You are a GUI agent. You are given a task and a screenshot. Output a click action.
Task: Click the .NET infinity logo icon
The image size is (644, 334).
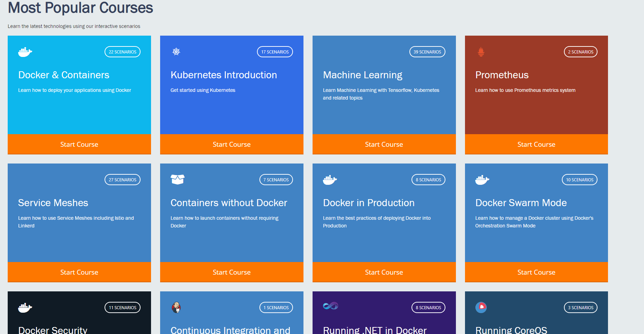pyautogui.click(x=331, y=306)
